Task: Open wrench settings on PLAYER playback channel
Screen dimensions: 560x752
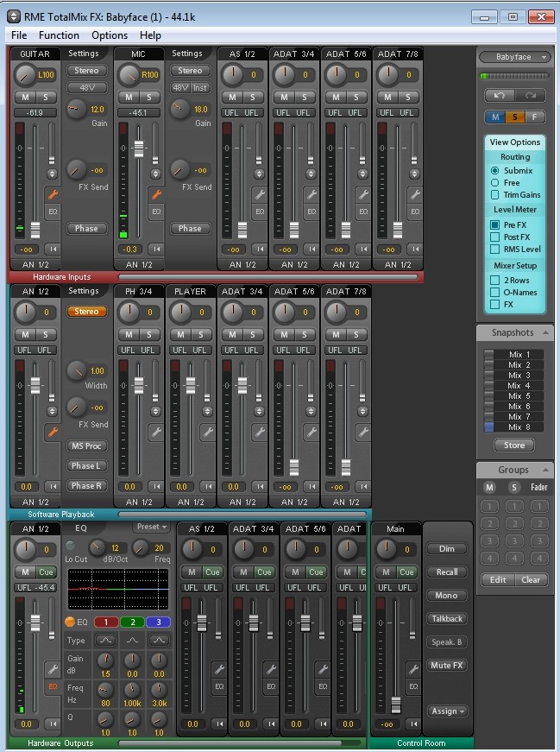Action: 208,432
